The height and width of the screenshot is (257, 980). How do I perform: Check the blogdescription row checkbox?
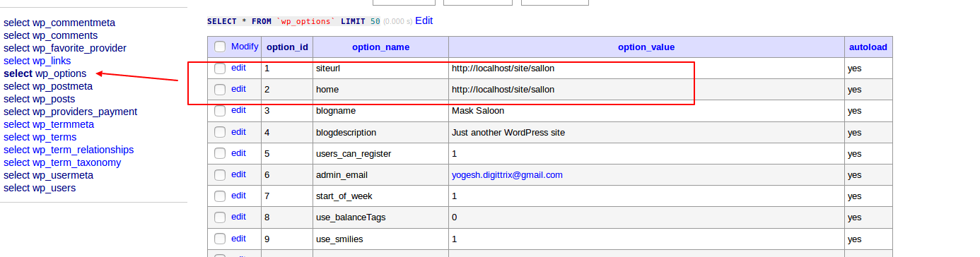pos(220,132)
